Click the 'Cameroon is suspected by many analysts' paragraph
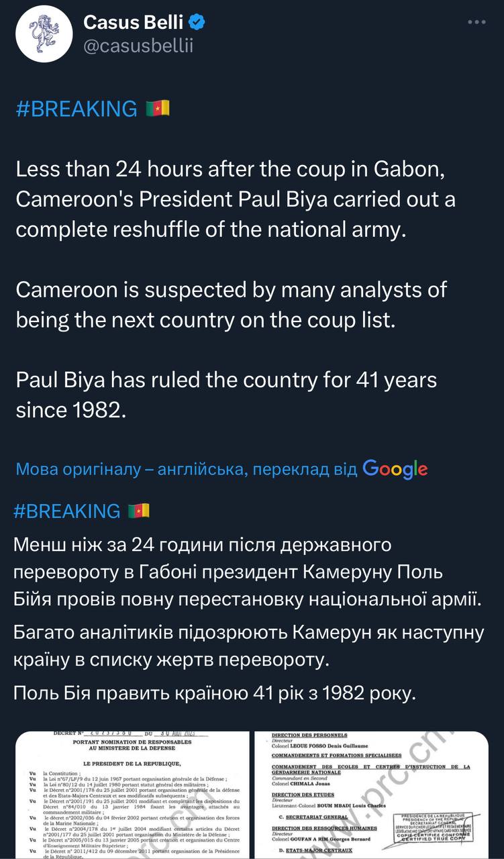504x859 pixels. [x=231, y=305]
